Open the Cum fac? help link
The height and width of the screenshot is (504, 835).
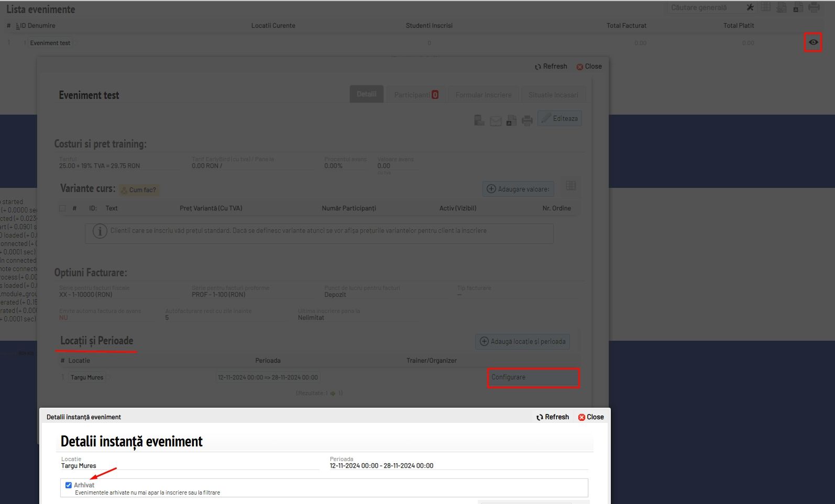point(139,190)
